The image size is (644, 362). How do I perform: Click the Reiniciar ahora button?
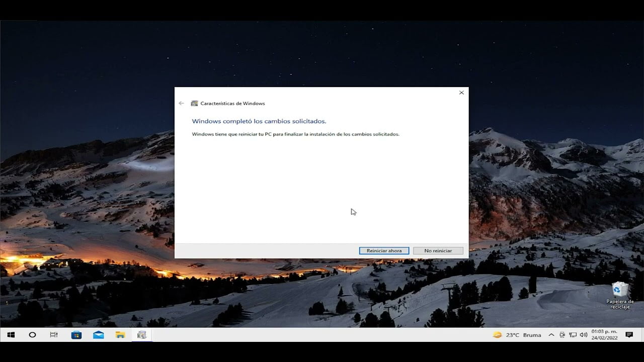point(384,250)
